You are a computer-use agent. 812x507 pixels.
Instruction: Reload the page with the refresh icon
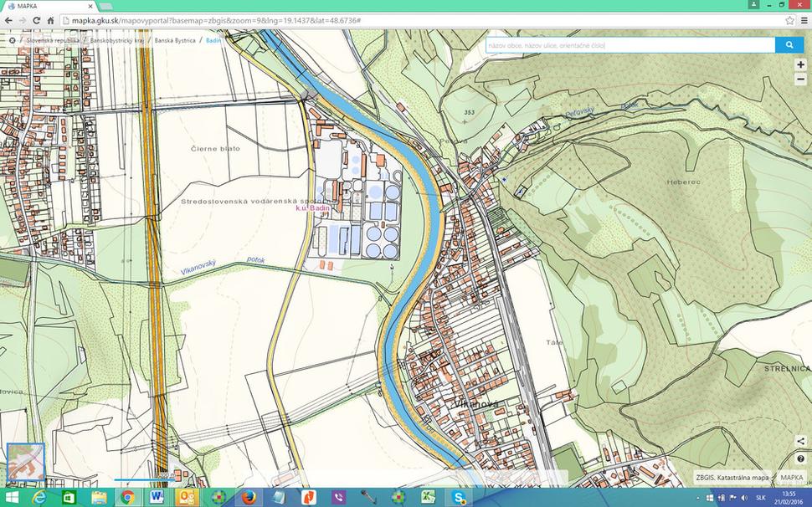pyautogui.click(x=36, y=21)
